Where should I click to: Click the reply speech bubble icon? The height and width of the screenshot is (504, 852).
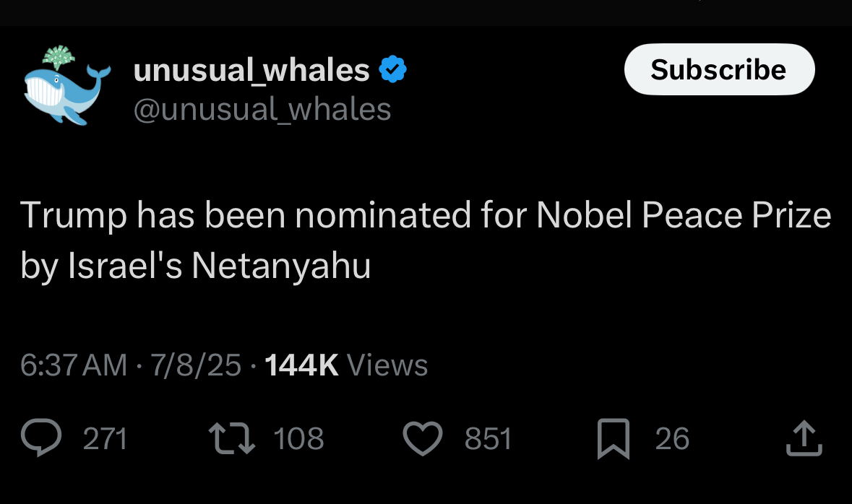coord(41,438)
